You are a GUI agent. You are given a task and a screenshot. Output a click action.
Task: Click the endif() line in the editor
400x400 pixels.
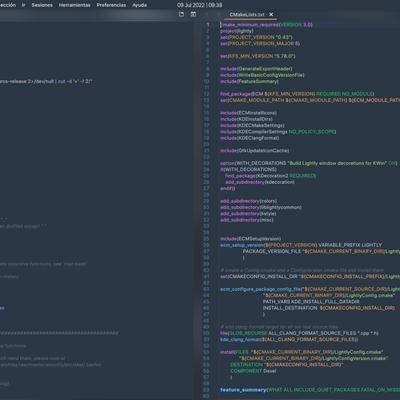(x=228, y=188)
